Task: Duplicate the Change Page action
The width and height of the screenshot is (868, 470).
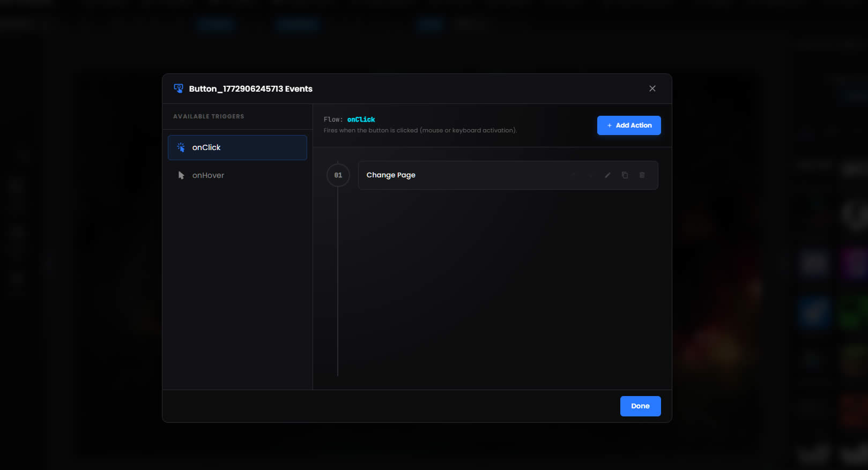Action: [x=625, y=175]
